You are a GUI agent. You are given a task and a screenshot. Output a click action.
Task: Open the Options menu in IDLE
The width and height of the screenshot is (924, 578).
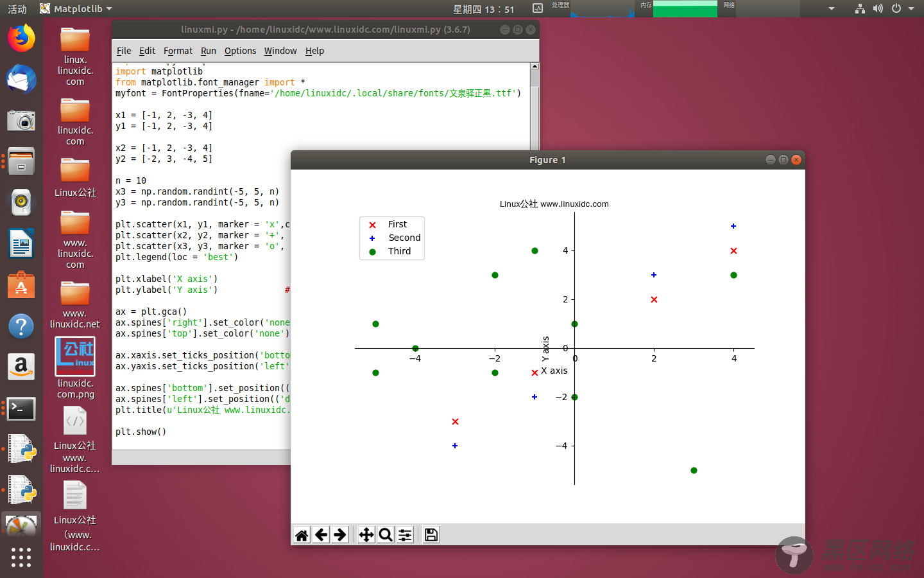[240, 51]
